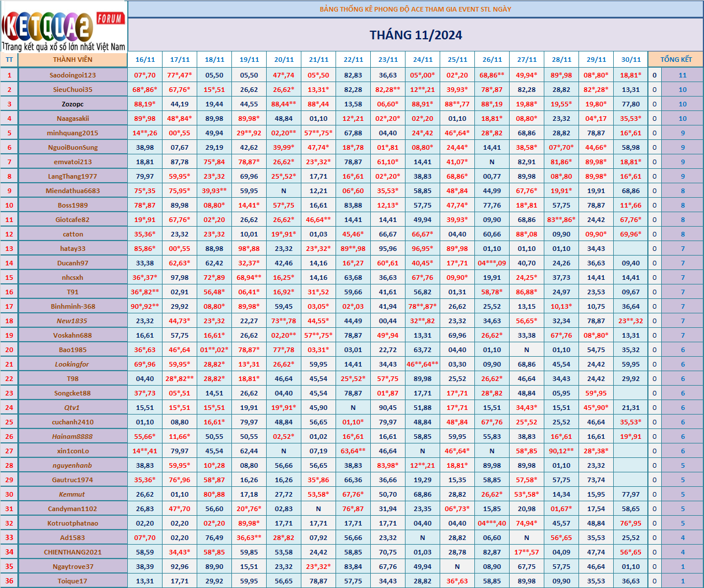
Task: Click member name Kotruotphatnao
Action: point(72,523)
